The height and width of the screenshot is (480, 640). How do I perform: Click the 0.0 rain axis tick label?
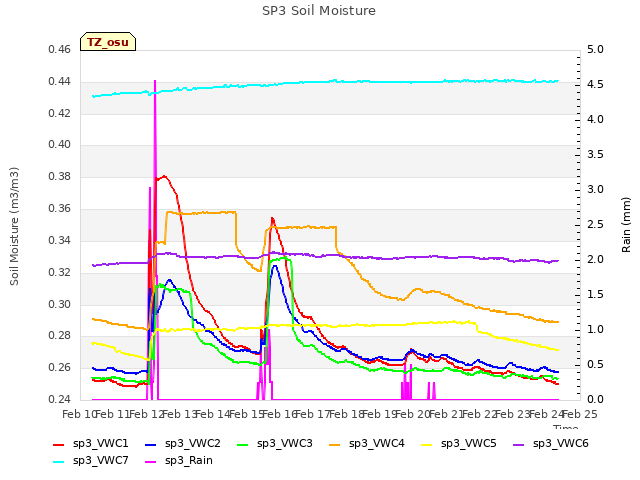click(x=595, y=399)
